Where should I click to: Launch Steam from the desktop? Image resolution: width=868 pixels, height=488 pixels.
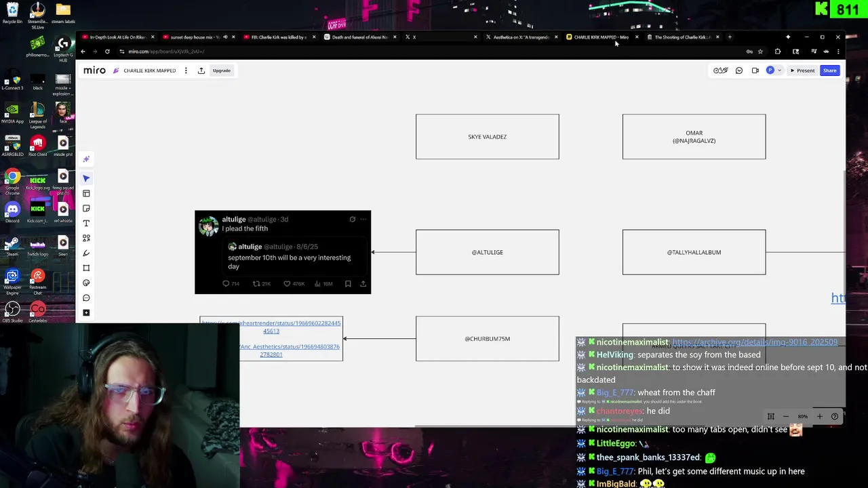pyautogui.click(x=12, y=246)
